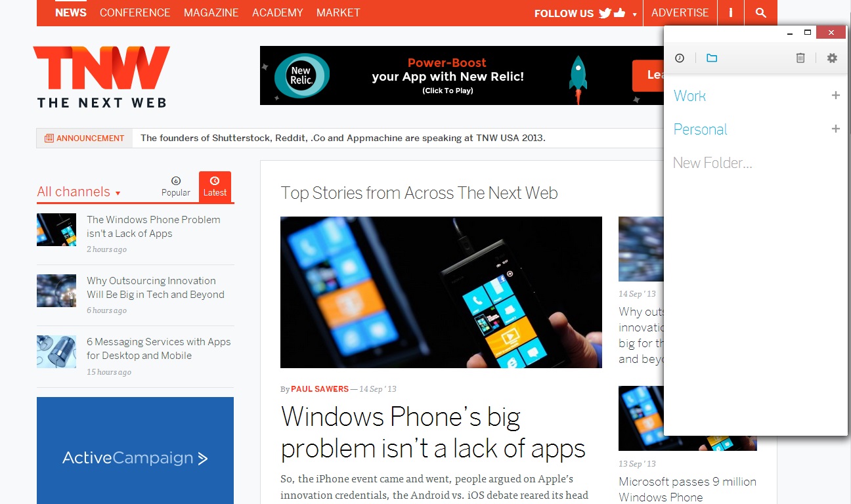Open the 6 Messaging Services story thumbnail
This screenshot has width=851, height=504.
[56, 351]
